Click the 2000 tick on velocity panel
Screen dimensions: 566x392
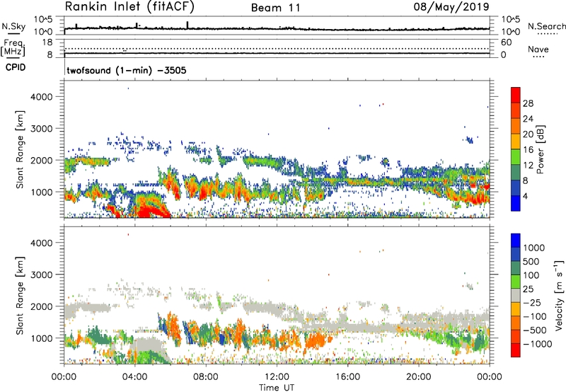[42, 306]
